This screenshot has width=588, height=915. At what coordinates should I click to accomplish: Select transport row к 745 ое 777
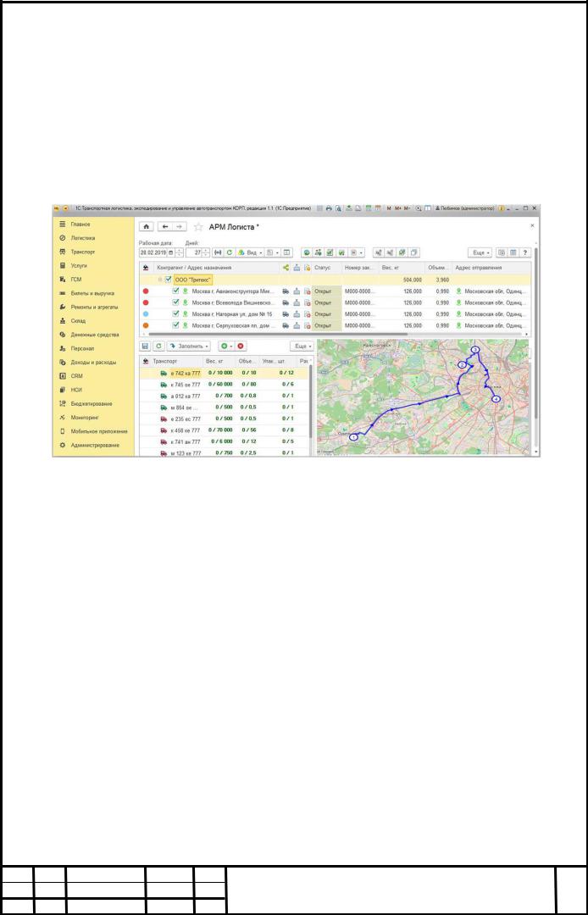(x=225, y=384)
